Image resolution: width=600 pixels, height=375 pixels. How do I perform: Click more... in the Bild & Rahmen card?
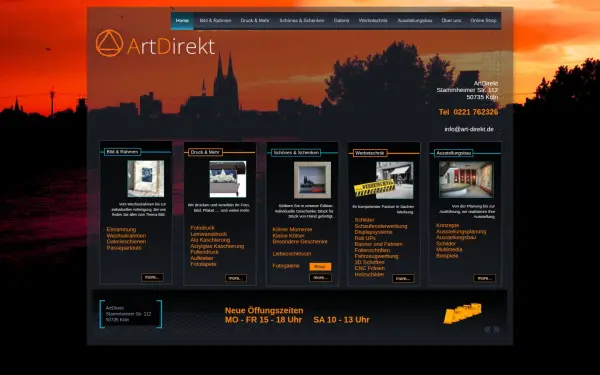(152, 277)
